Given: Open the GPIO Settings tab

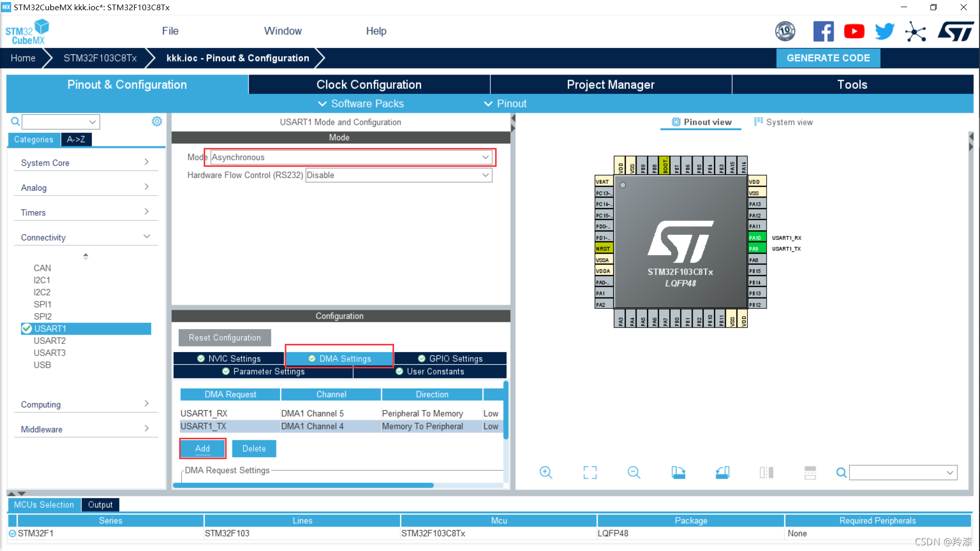Looking at the screenshot, I should 450,359.
